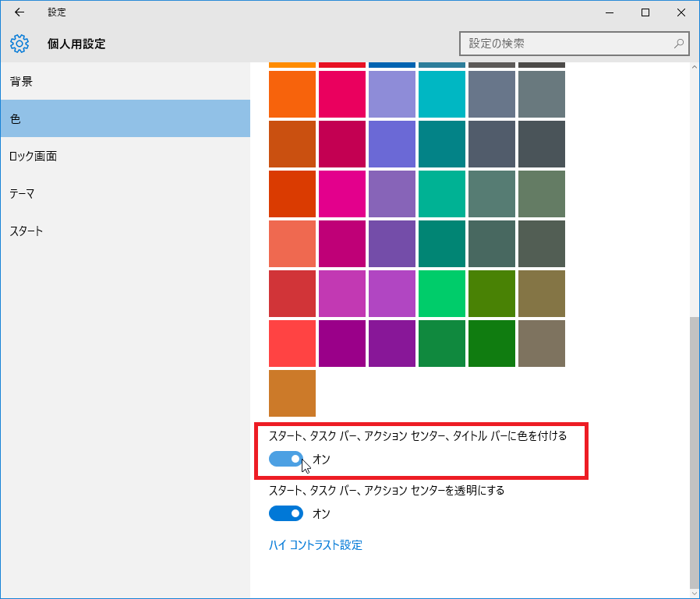Click the search magnifier icon
The height and width of the screenshot is (599, 700).
(679, 44)
